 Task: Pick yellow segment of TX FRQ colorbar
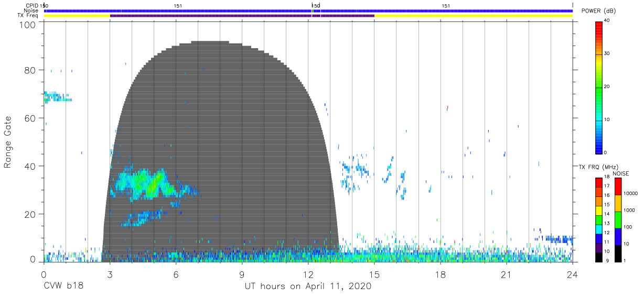pyautogui.click(x=599, y=211)
